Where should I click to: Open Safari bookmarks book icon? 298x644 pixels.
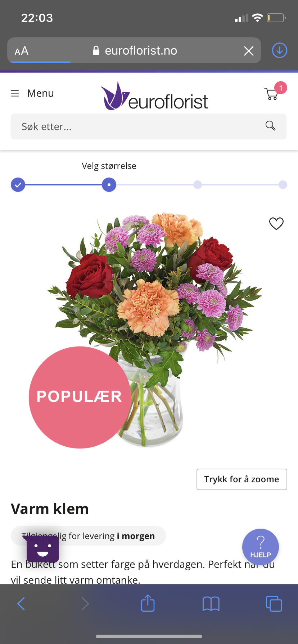point(211,604)
